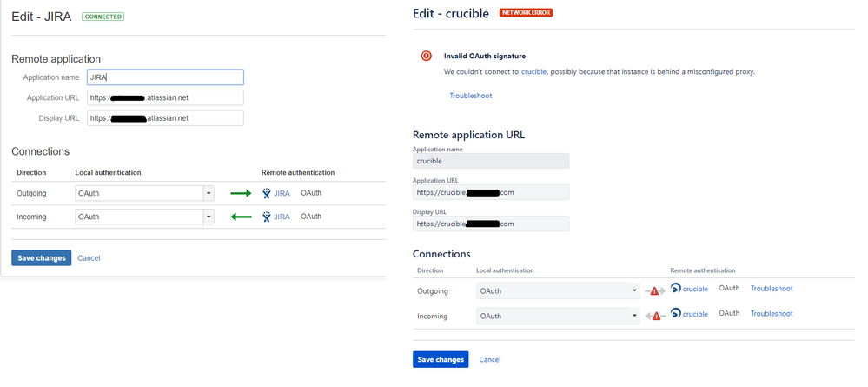Open JIRA Incoming local authentication dropdown
This screenshot has height=387, width=868.
[x=144, y=217]
